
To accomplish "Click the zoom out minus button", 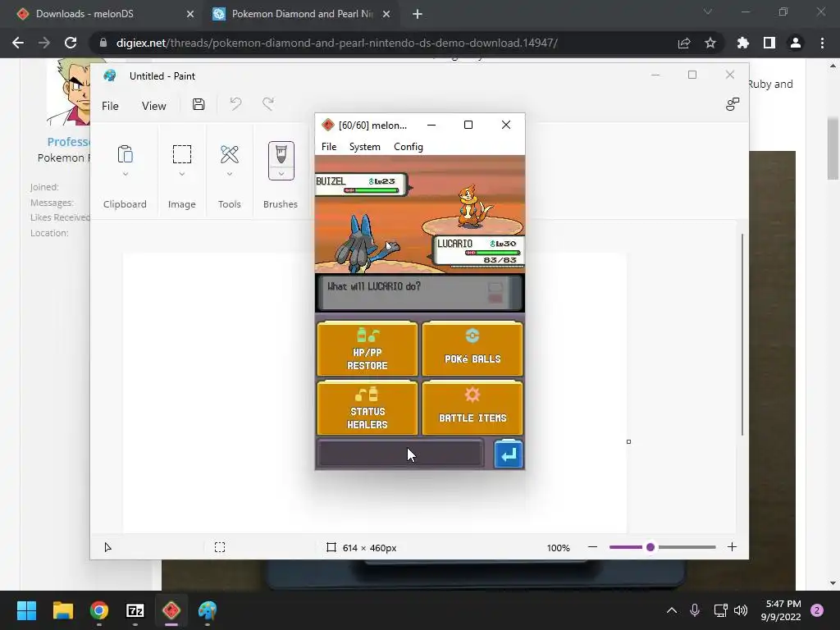I will (x=592, y=547).
